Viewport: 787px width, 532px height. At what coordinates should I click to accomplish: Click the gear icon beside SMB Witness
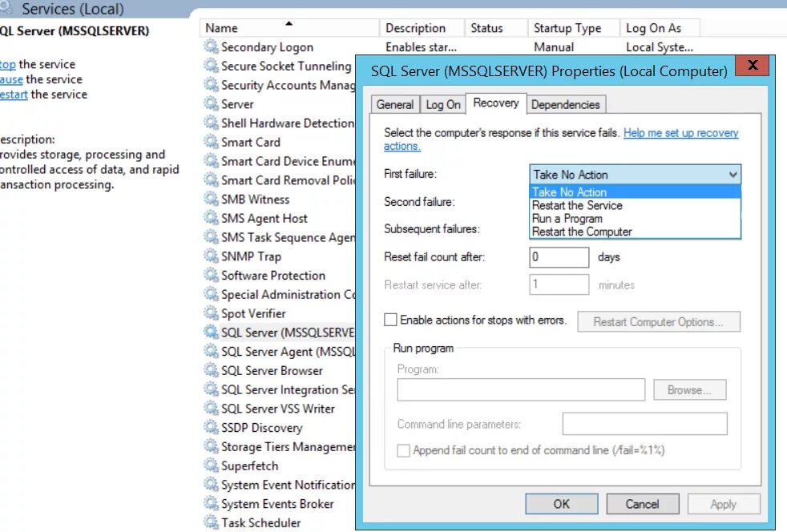211,199
